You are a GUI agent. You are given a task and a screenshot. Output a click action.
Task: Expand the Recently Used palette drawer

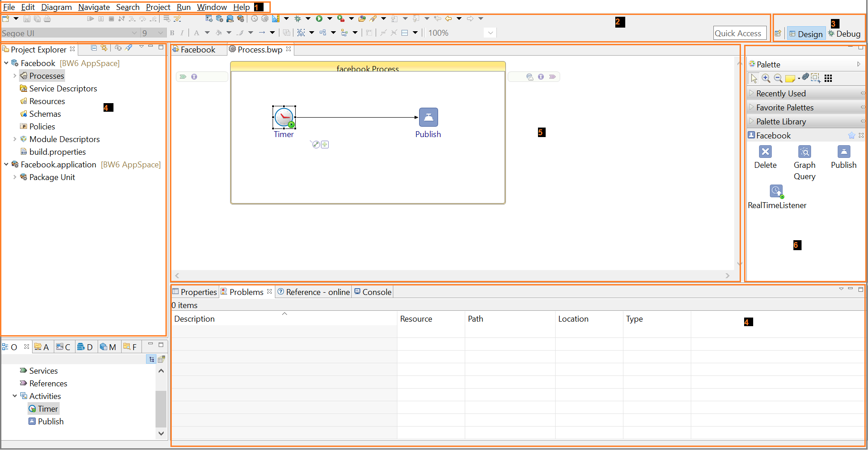(806, 94)
